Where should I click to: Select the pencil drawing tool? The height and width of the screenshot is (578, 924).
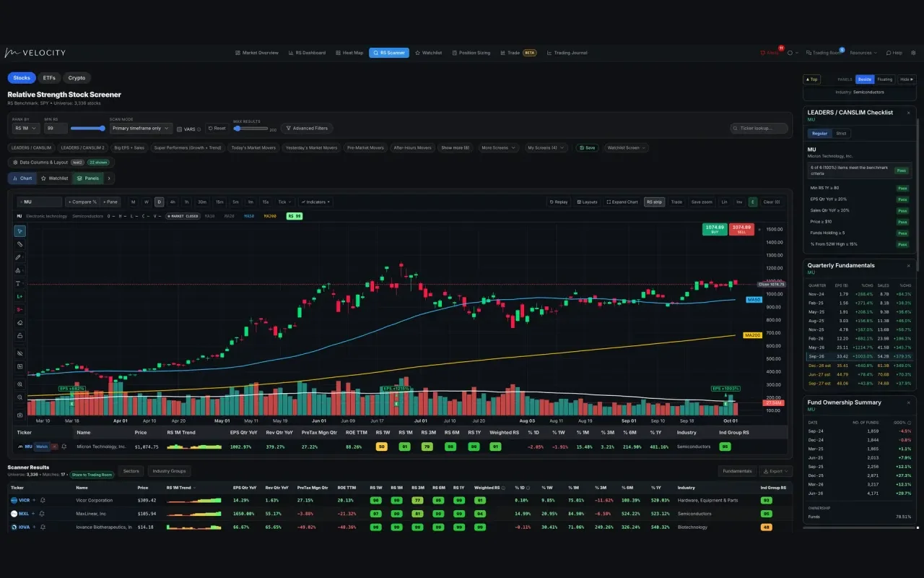coord(19,257)
